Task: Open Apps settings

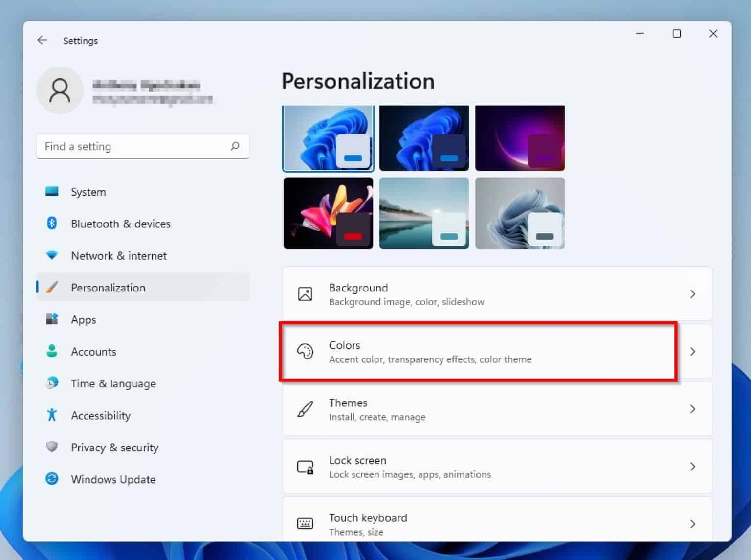Action: pos(143,319)
